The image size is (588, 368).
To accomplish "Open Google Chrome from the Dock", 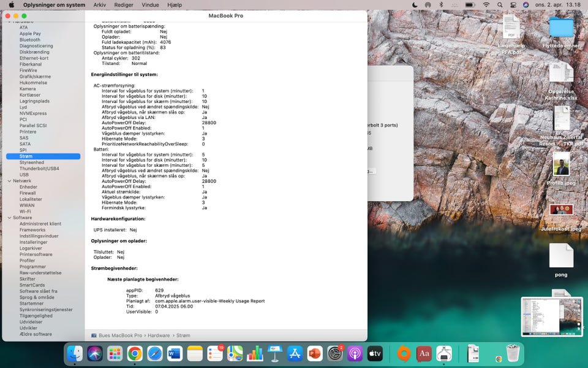I will (135, 353).
